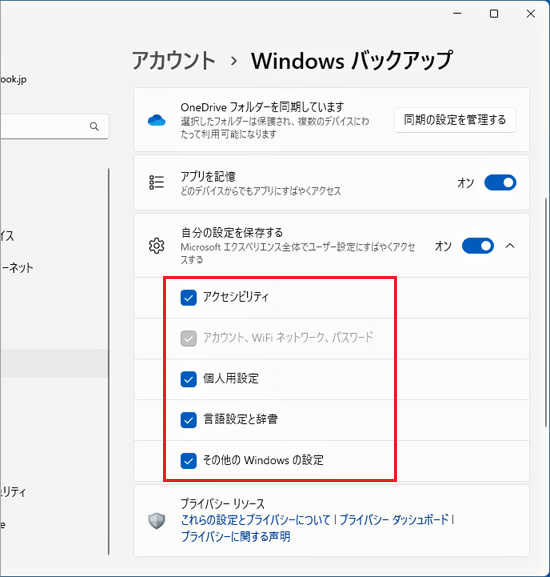Click the sidebar navigation scrollbar
The height and width of the screenshot is (577, 550).
(x=109, y=361)
